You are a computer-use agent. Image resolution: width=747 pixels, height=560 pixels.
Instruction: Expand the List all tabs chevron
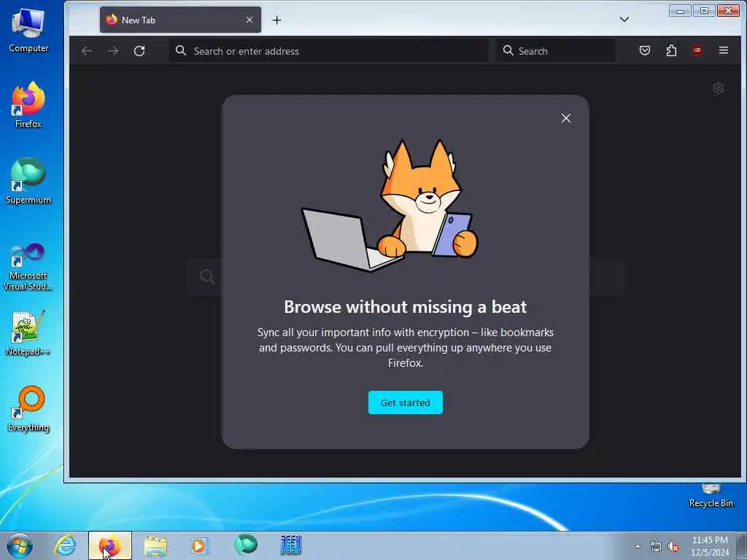tap(624, 20)
